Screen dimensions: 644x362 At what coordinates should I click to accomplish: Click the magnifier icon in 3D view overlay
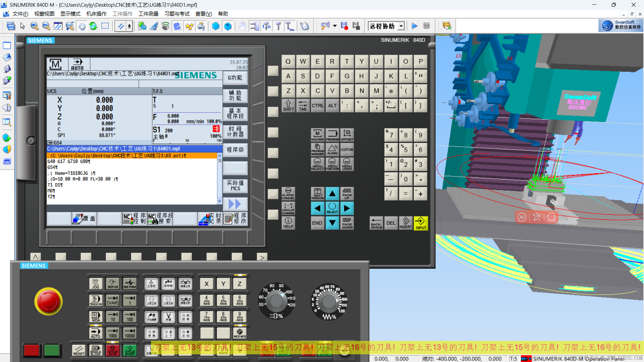551,217
